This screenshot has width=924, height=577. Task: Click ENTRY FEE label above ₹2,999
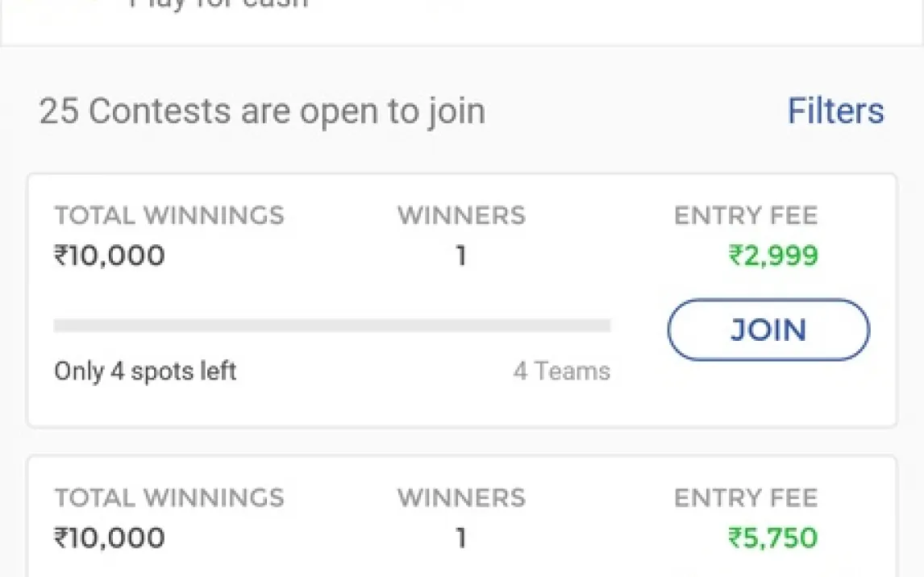pyautogui.click(x=746, y=216)
